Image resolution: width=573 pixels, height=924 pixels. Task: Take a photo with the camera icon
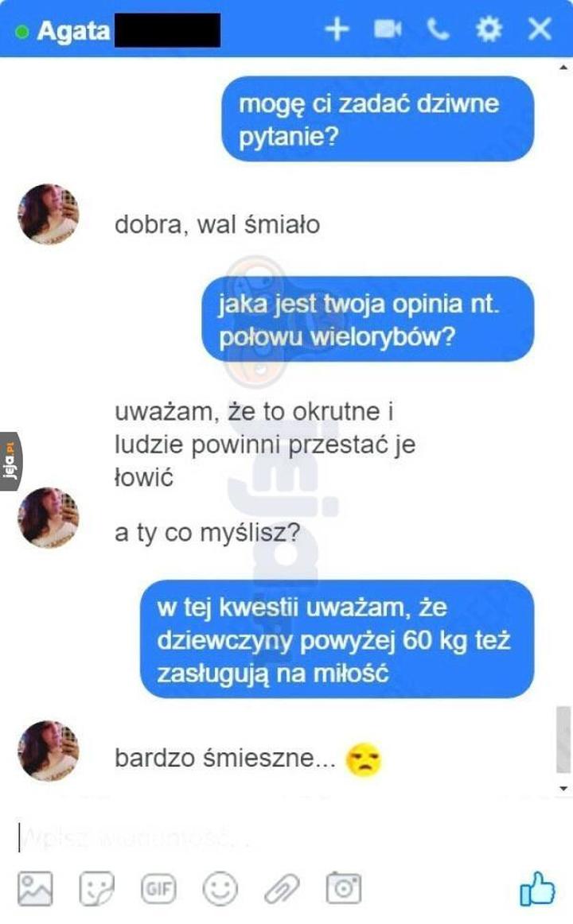point(343,887)
